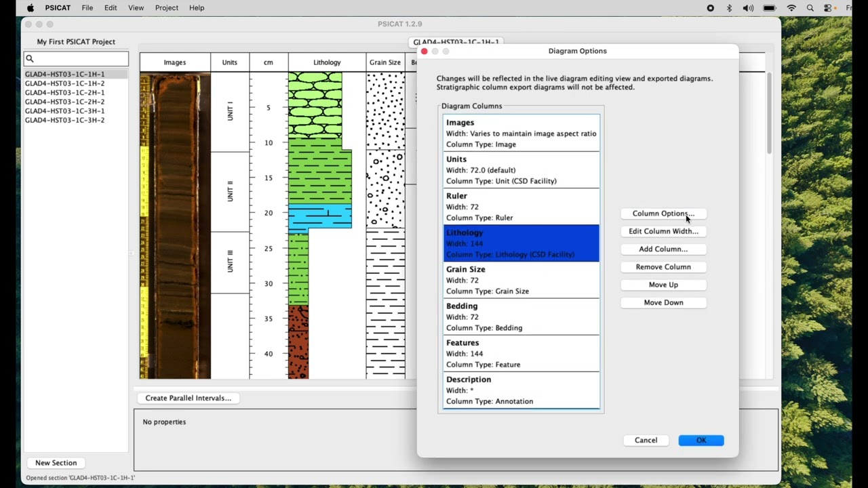This screenshot has height=488, width=868.
Task: Open the View menu
Action: (x=136, y=8)
